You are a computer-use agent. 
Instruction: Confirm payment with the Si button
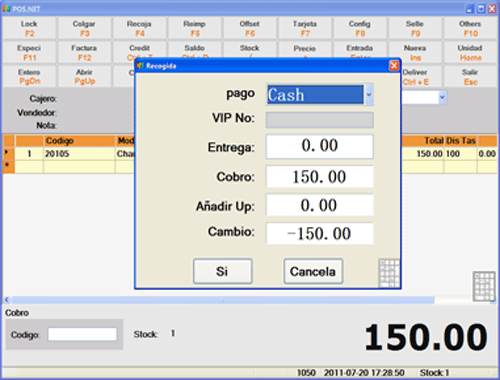[x=222, y=271]
